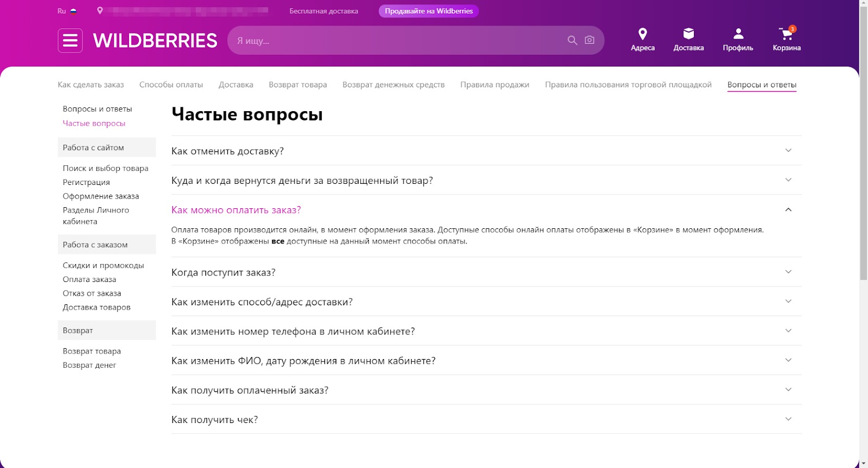Open sidebar link Оформление заказа
Viewport: 868px width, 468px height.
[101, 196]
